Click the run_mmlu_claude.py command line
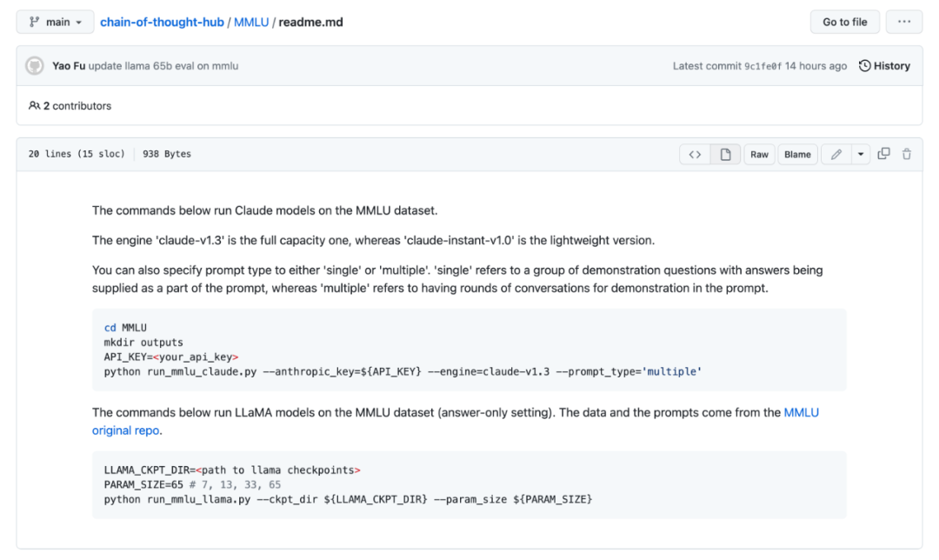 (x=403, y=372)
